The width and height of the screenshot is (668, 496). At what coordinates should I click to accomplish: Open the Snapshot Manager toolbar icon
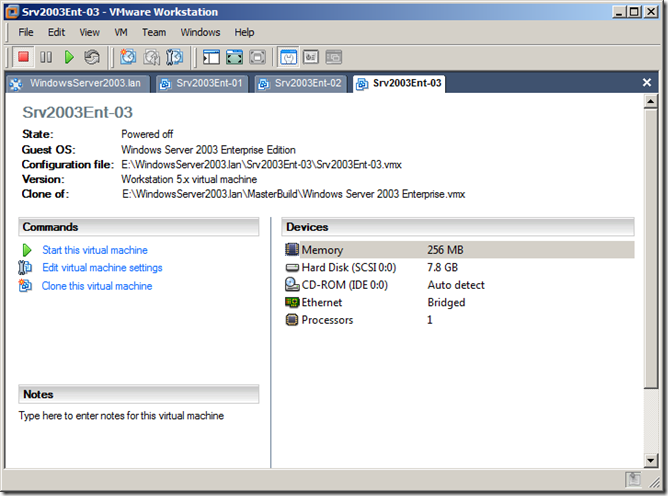(174, 57)
